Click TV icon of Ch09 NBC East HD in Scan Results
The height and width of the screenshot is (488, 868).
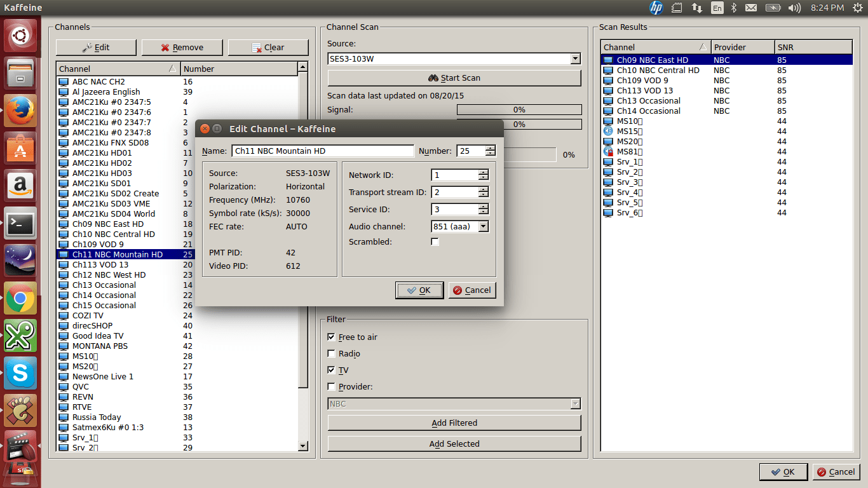click(608, 60)
